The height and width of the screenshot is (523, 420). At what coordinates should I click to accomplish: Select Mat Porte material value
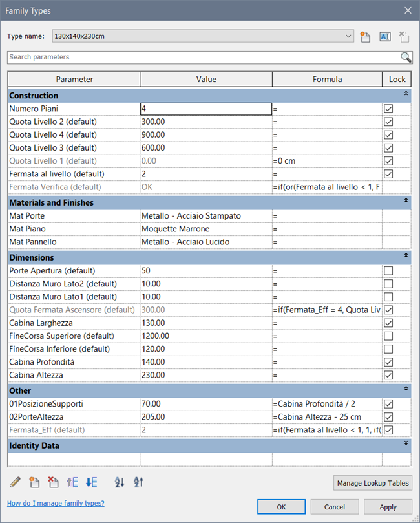(206, 216)
